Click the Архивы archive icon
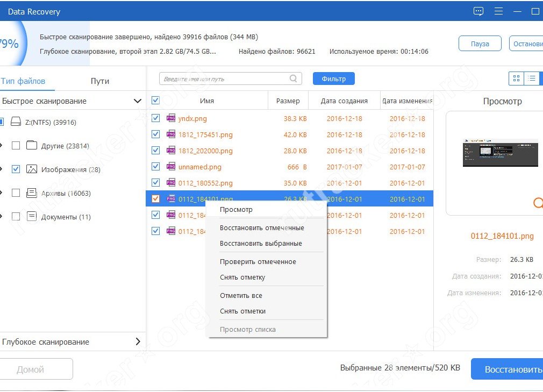The width and height of the screenshot is (543, 392). click(32, 193)
